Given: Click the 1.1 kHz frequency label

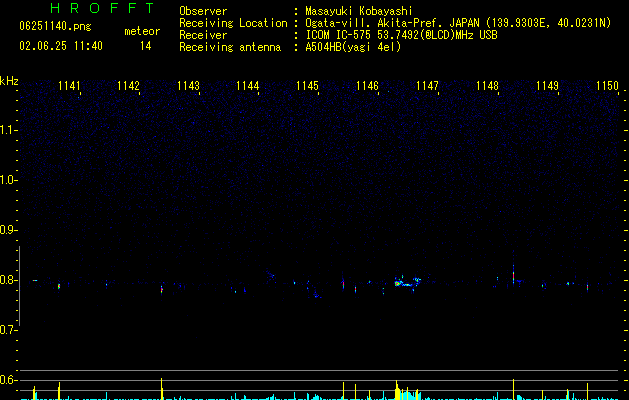Looking at the screenshot, I should 8,130.
